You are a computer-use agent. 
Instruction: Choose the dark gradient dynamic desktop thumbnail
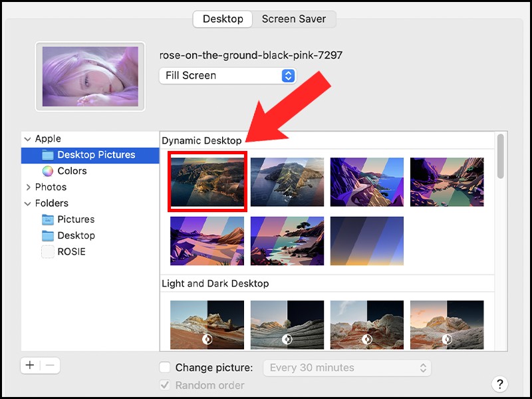(x=366, y=240)
